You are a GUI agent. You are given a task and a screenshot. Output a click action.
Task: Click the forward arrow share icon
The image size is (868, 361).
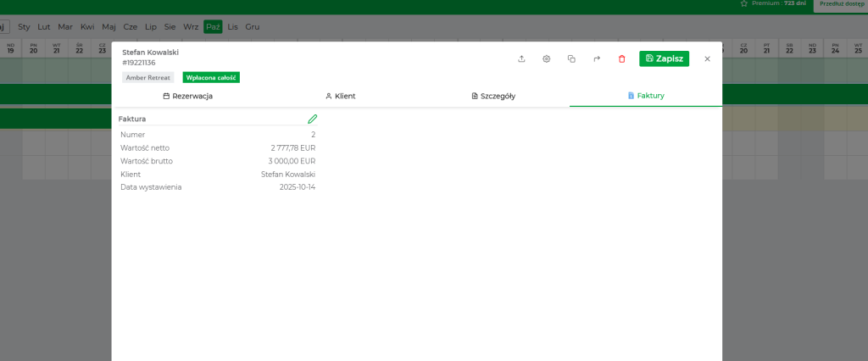coord(597,58)
